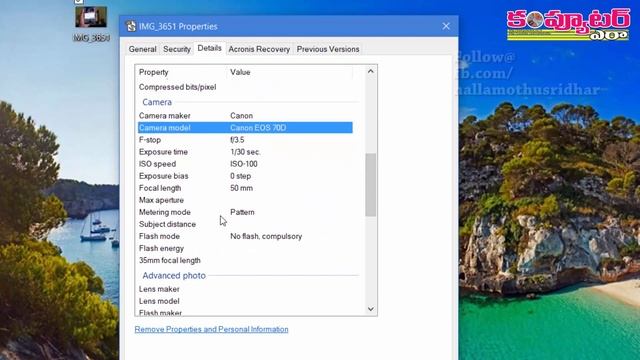640x360 pixels.
Task: Click the scroll down arrow in the details list
Action: [x=371, y=309]
